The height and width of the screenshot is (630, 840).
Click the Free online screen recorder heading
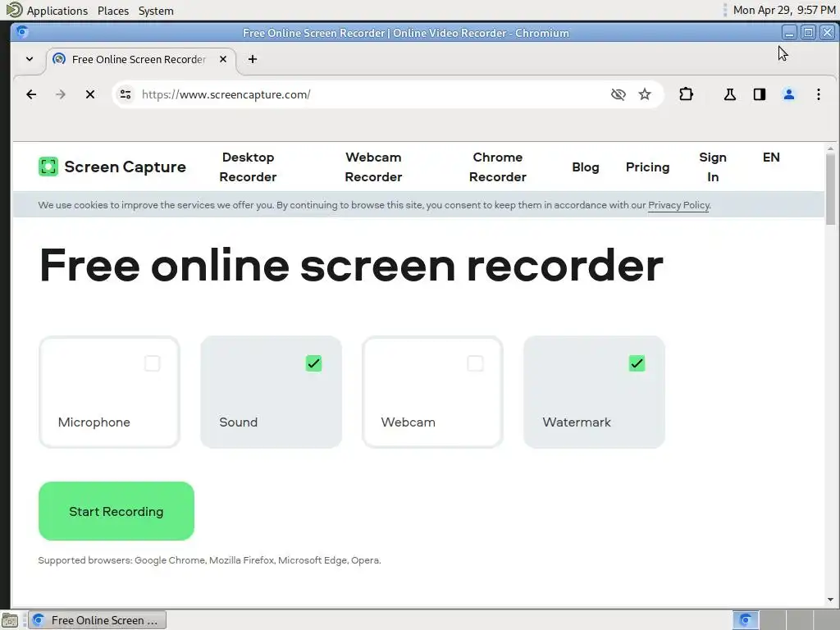(x=351, y=266)
